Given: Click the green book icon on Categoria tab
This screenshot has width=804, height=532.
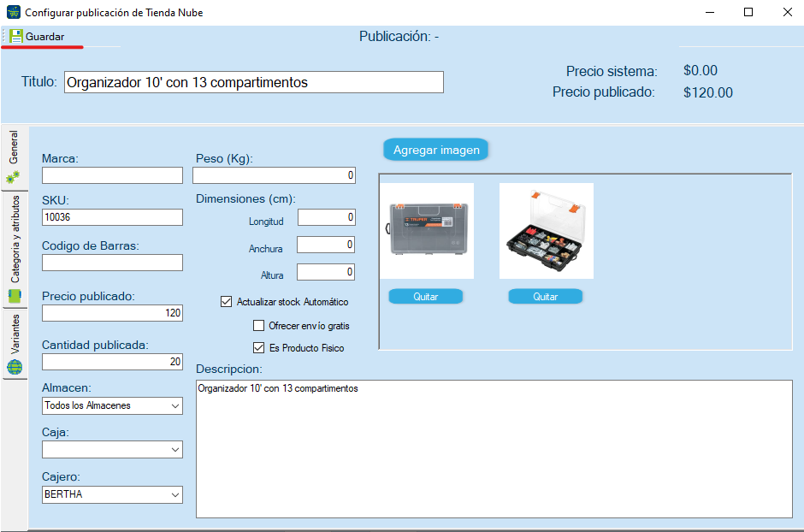Looking at the screenshot, I should [x=15, y=296].
